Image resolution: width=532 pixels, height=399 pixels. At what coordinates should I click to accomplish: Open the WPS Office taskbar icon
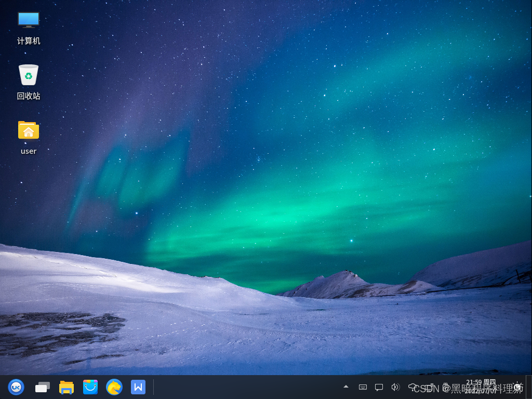coord(138,387)
